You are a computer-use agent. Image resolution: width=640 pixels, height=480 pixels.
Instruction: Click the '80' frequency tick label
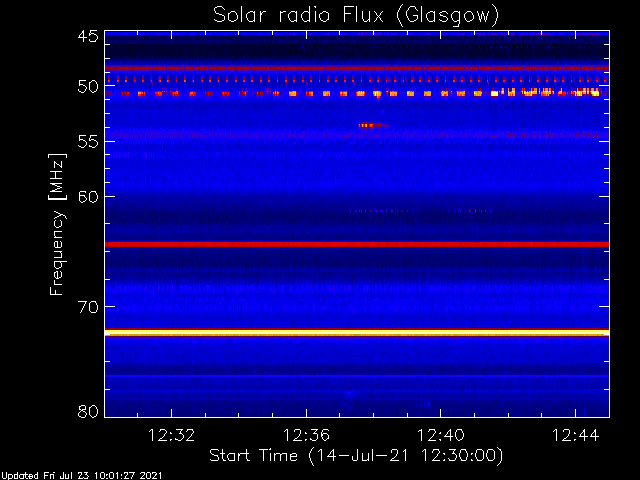(x=88, y=411)
